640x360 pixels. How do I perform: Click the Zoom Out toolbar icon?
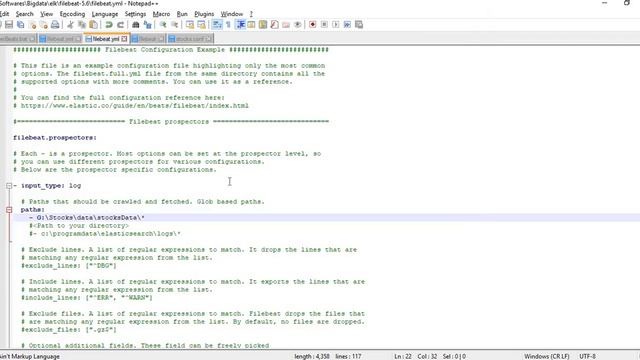click(174, 25)
